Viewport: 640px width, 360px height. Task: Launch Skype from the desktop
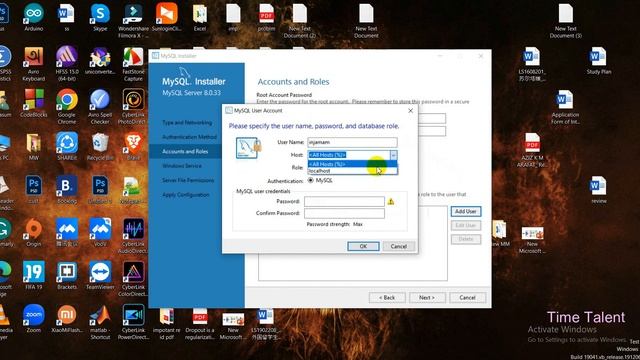pos(100,17)
